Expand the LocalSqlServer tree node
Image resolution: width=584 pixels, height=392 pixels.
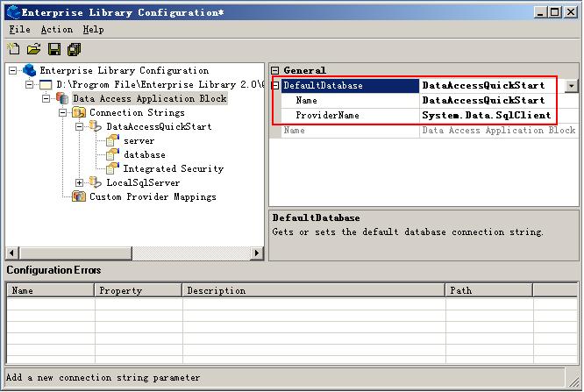pos(79,183)
